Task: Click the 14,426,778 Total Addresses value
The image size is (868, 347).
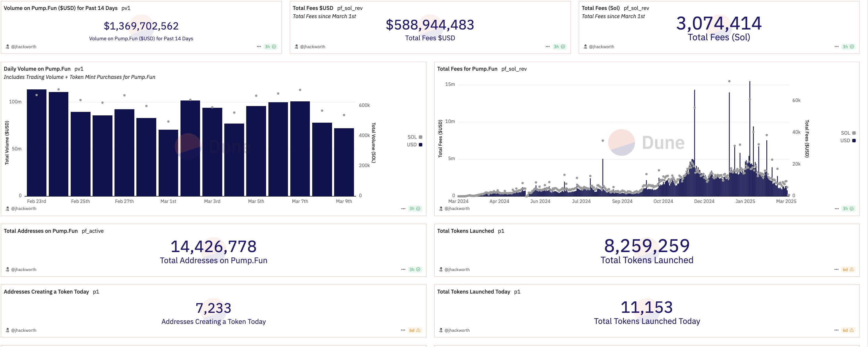Action: pos(213,247)
